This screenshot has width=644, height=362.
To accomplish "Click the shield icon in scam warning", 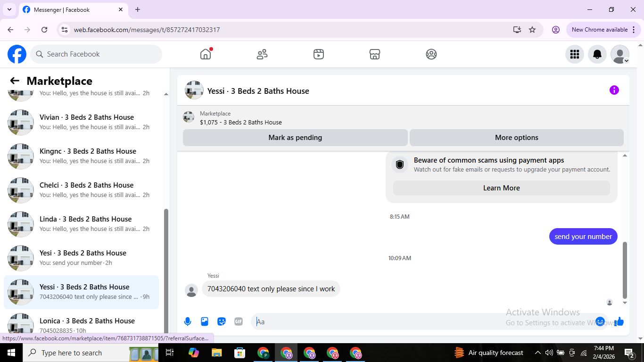I will (400, 165).
